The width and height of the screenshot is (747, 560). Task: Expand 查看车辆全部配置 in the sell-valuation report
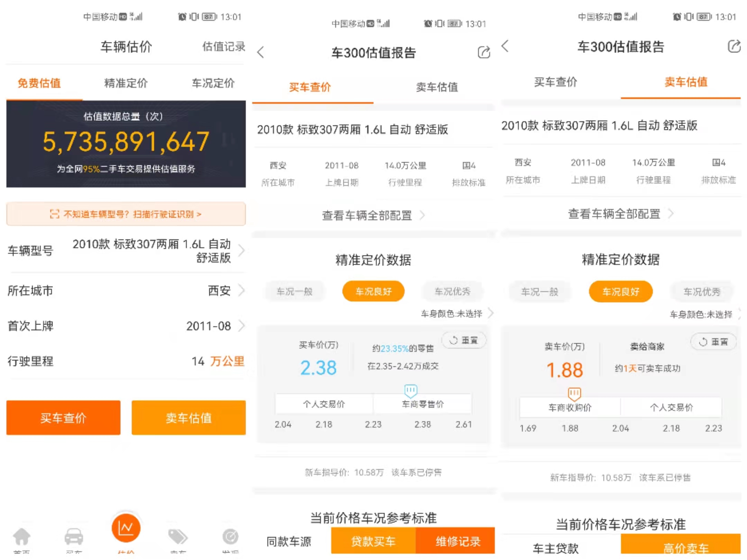621,214
